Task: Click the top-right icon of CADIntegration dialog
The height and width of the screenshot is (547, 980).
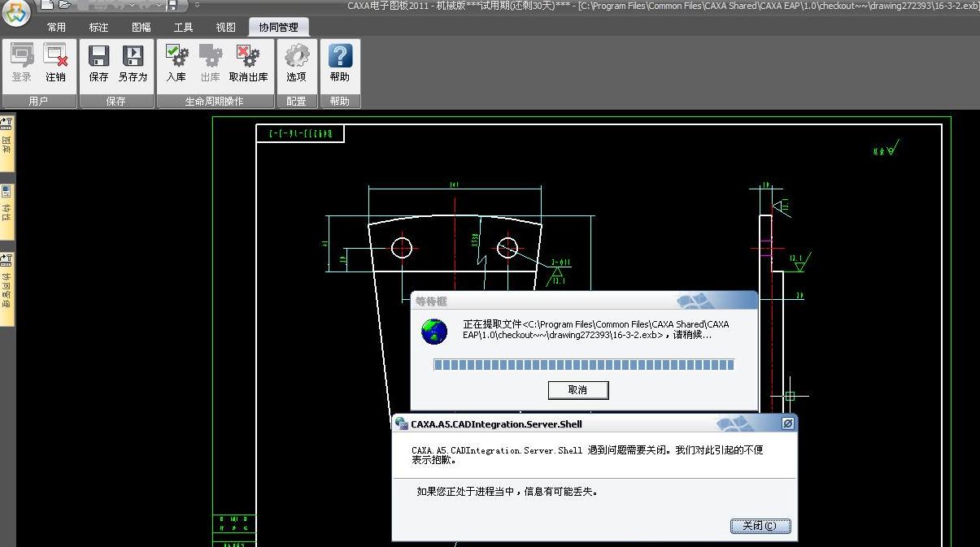Action: 787,423
